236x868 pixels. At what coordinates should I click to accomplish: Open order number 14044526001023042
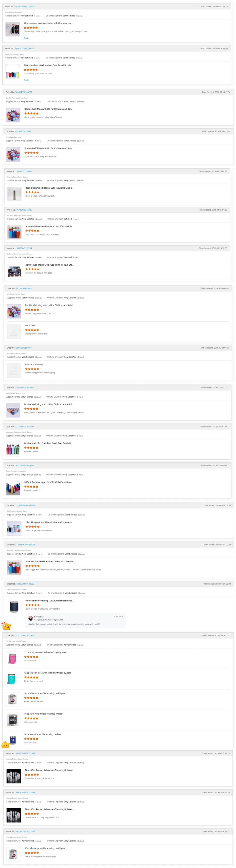tap(24, 6)
